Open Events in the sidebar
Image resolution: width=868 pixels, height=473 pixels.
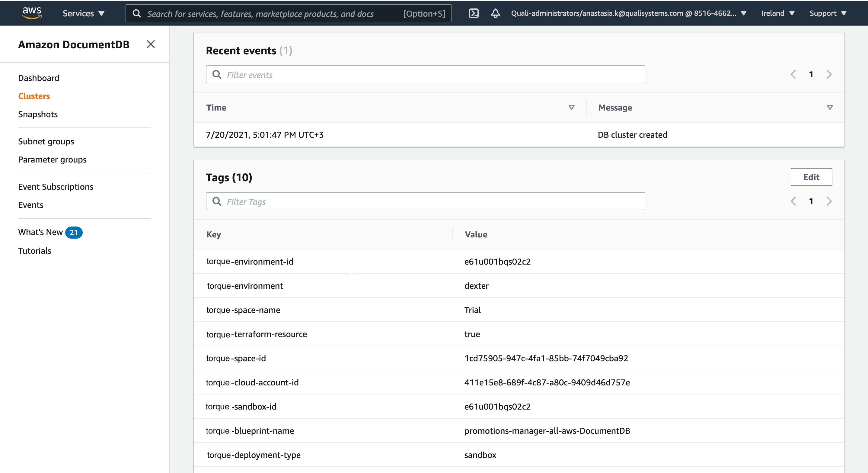pyautogui.click(x=31, y=205)
